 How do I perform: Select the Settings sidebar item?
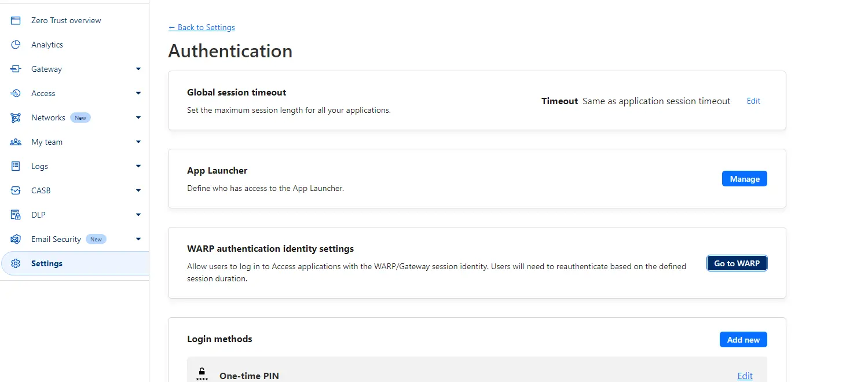click(75, 263)
